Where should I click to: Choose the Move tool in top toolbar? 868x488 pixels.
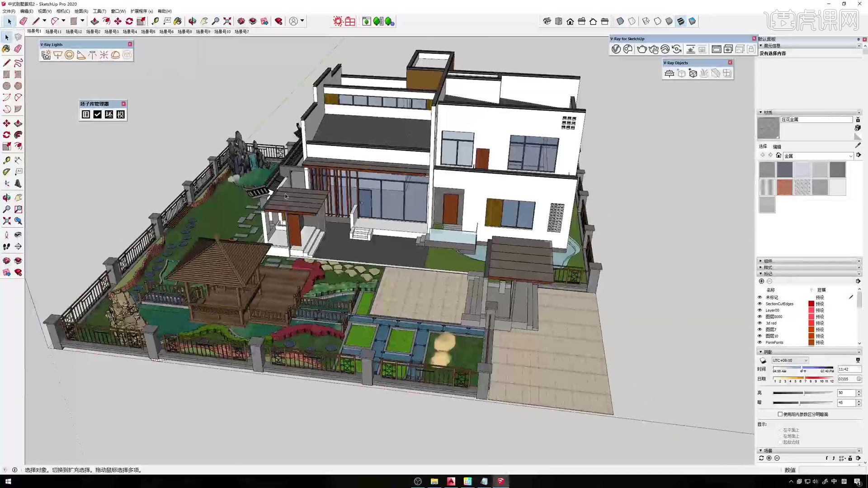(118, 21)
